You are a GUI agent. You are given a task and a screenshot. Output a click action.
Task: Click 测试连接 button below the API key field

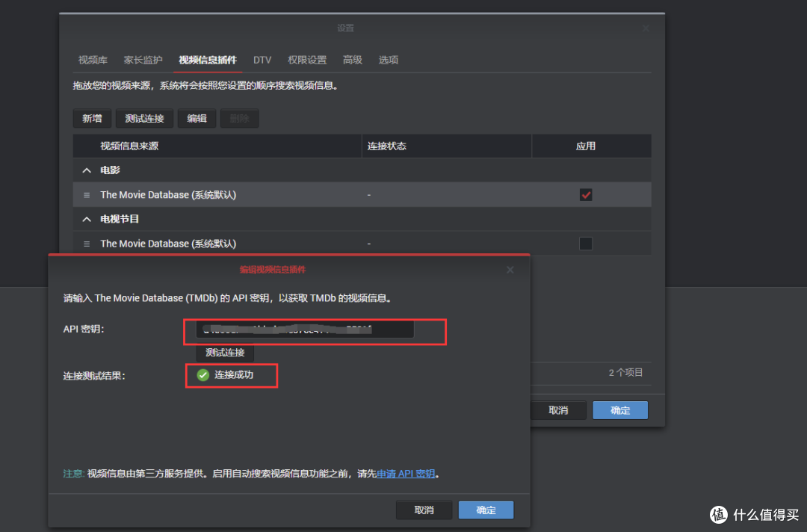225,353
